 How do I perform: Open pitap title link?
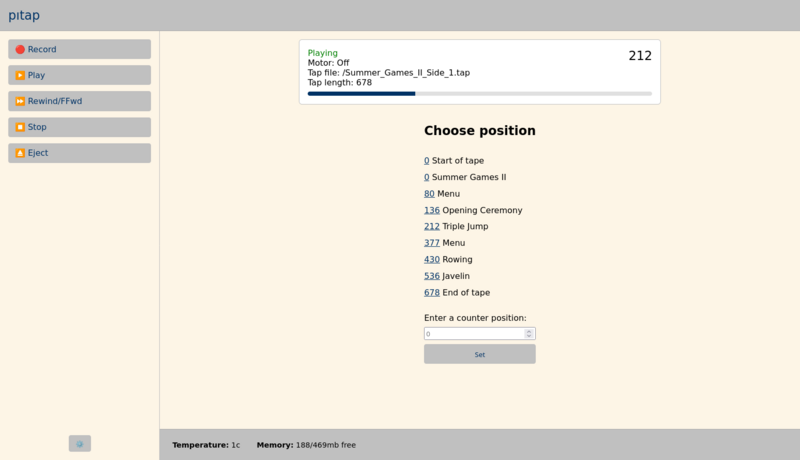pyautogui.click(x=24, y=15)
